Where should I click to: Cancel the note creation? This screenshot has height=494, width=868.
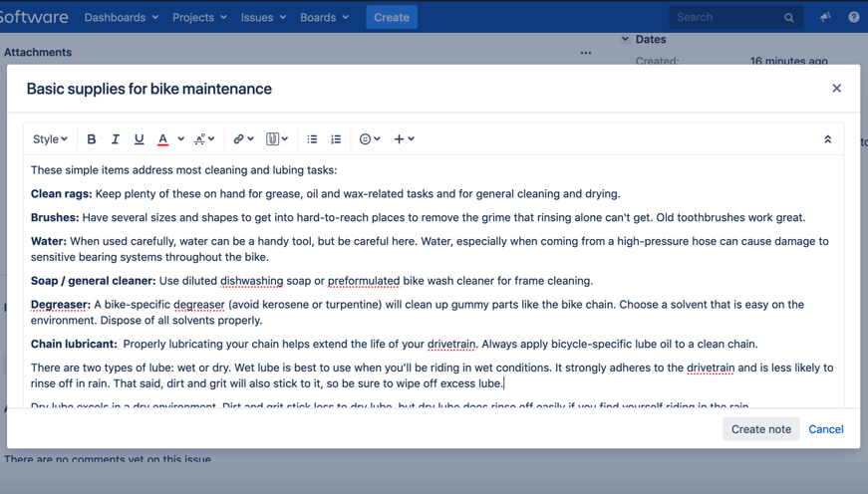826,429
